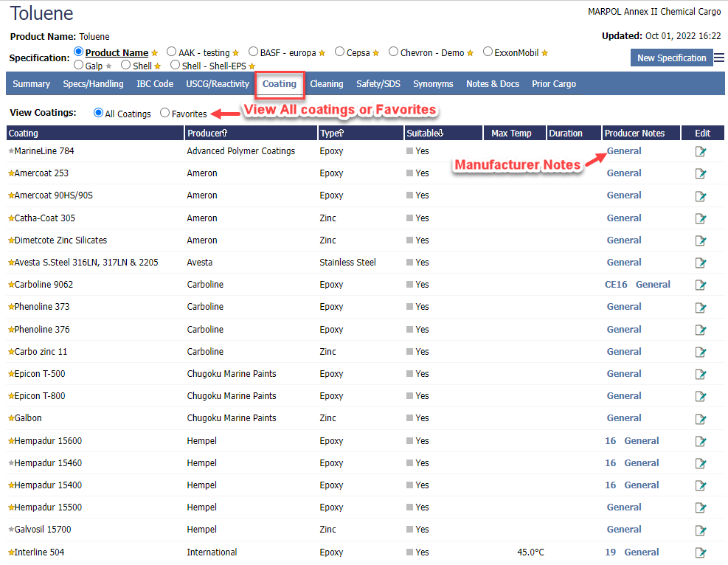Open the IBC Code tab
Viewport: 728px width, 565px height.
point(155,84)
